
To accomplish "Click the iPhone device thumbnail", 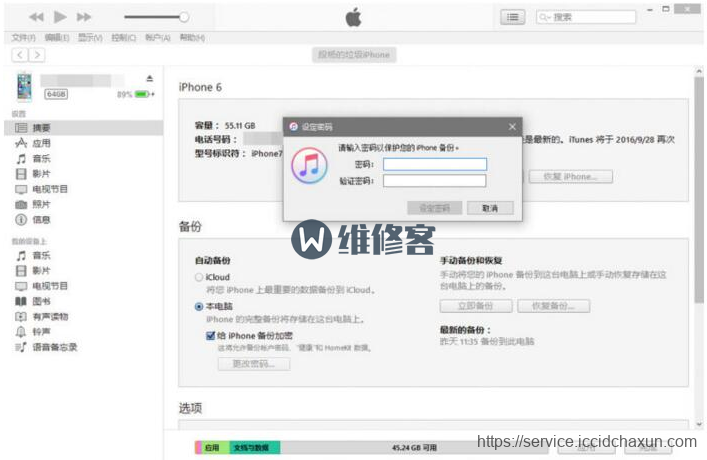I will (24, 87).
